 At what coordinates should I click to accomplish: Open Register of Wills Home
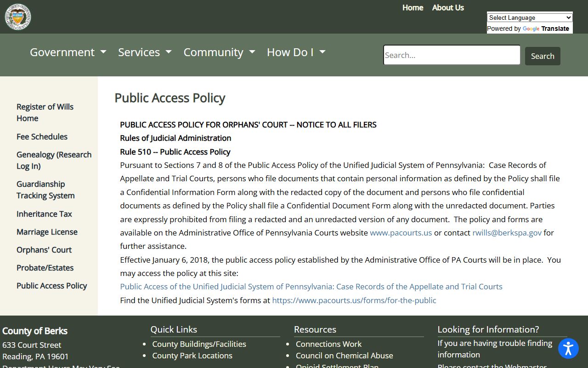point(45,112)
